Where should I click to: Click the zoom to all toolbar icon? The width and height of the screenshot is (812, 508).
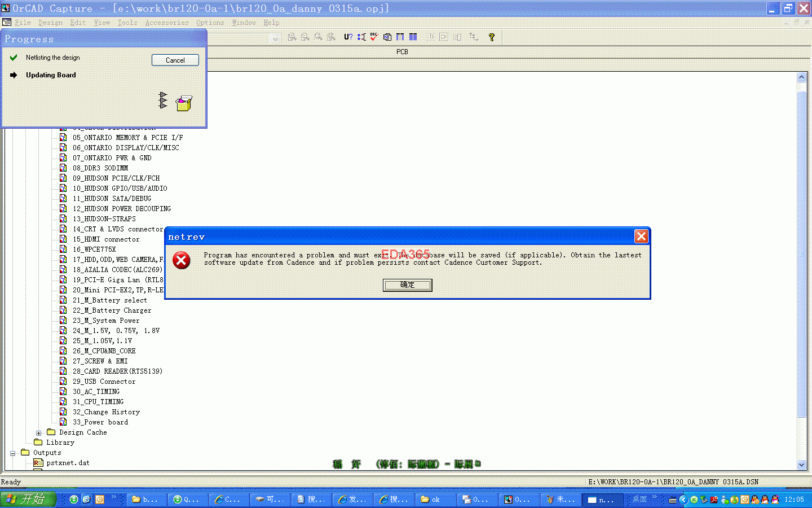331,37
